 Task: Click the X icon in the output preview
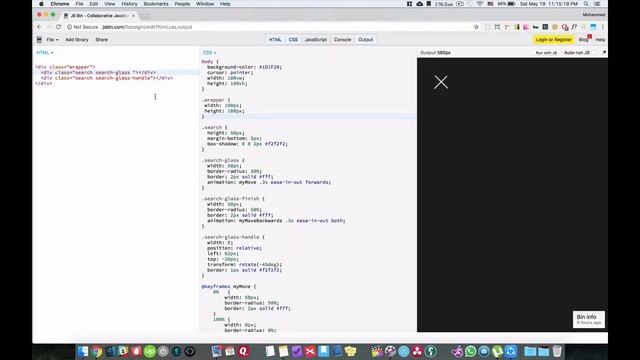click(441, 82)
